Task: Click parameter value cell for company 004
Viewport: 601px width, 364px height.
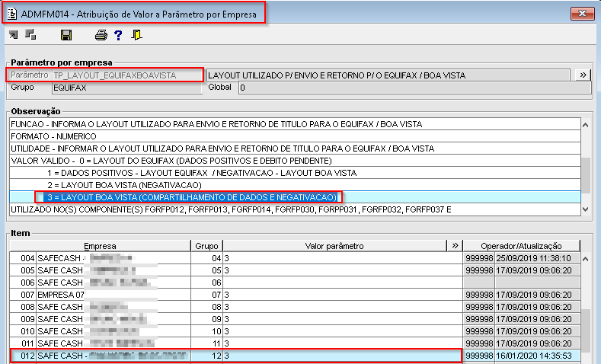Action: [343, 258]
